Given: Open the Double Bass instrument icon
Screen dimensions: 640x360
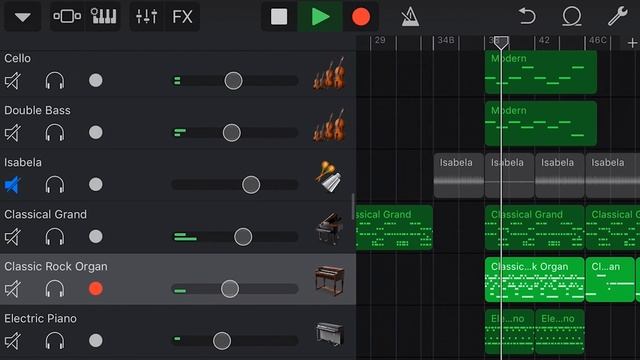Looking at the screenshot, I should click(329, 126).
